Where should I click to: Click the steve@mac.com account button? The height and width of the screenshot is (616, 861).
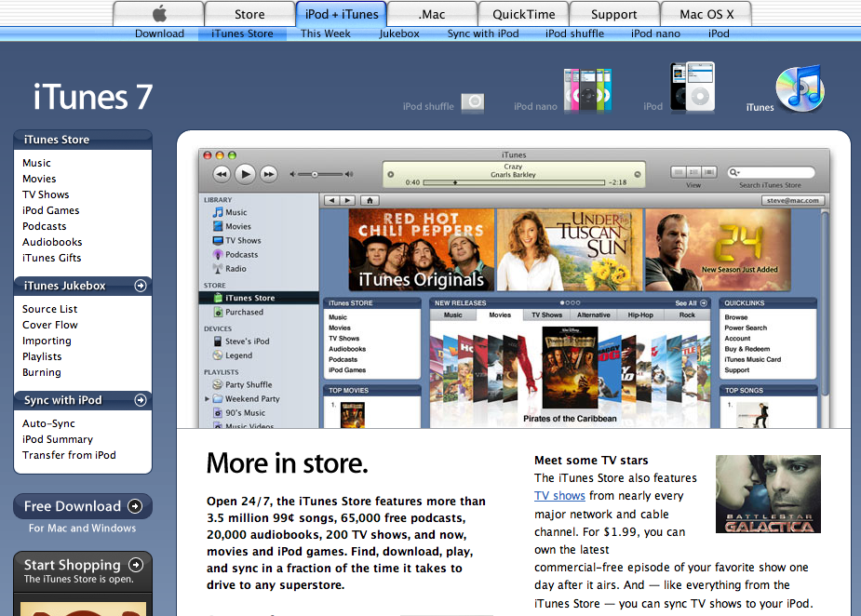pos(792,200)
